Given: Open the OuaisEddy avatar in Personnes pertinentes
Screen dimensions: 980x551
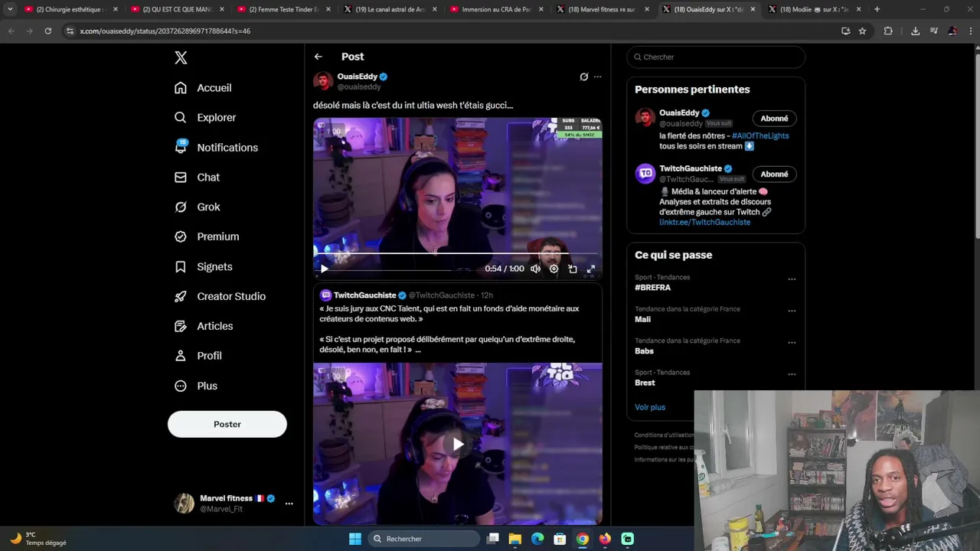Looking at the screenshot, I should point(645,118).
